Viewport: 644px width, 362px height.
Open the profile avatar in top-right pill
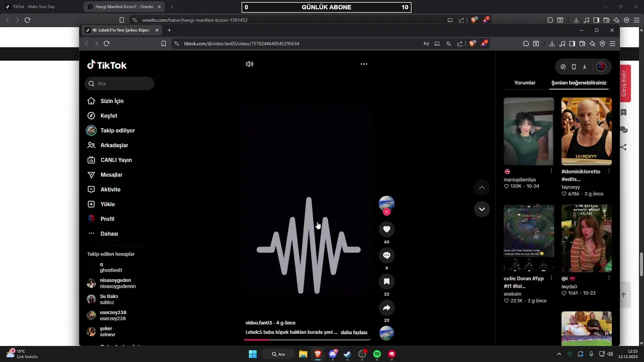coord(601,67)
